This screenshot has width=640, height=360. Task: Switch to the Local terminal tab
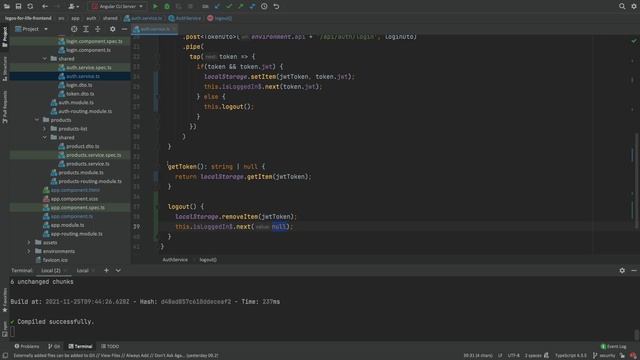pos(82,270)
